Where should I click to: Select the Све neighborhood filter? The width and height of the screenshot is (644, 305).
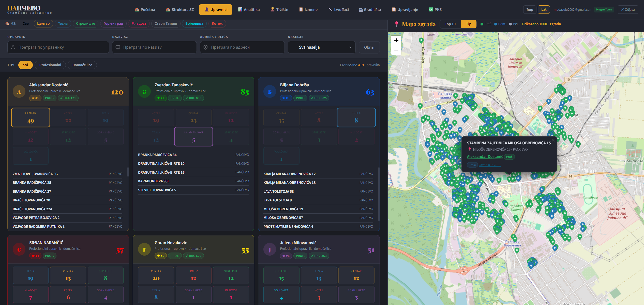coord(25,24)
